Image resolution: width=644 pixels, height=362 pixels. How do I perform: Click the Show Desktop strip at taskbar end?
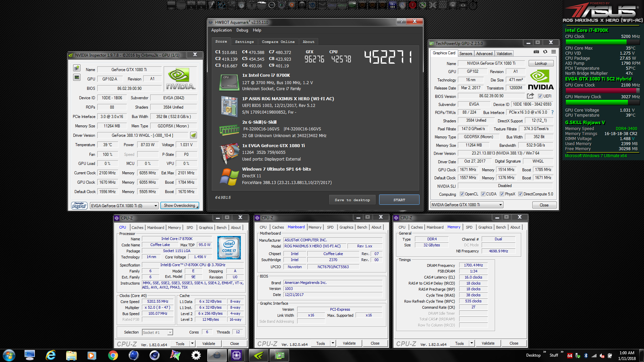642,355
